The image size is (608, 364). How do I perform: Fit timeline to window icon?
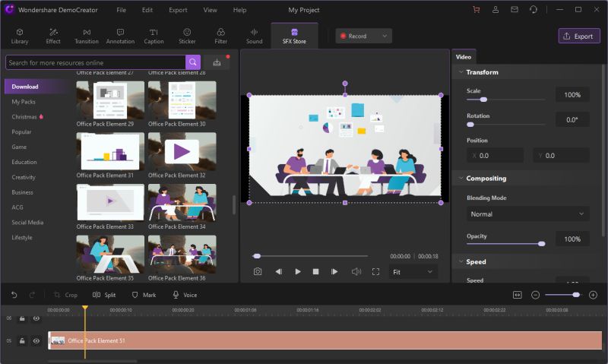pyautogui.click(x=518, y=295)
